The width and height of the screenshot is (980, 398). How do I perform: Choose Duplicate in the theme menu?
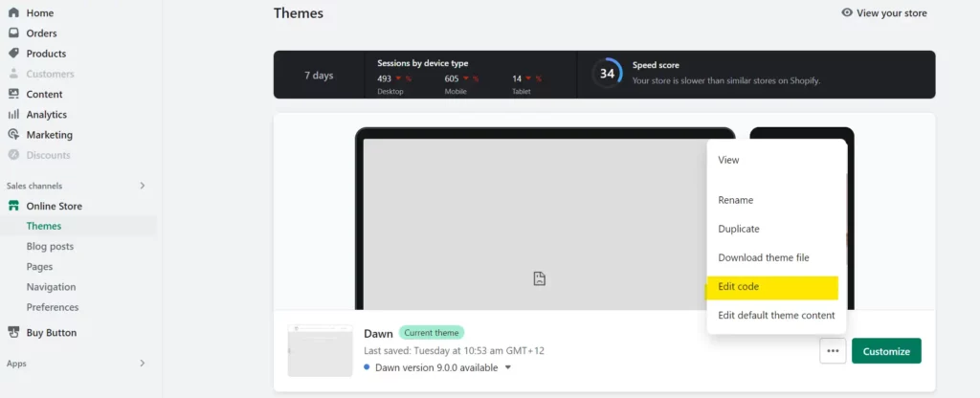[x=739, y=230]
